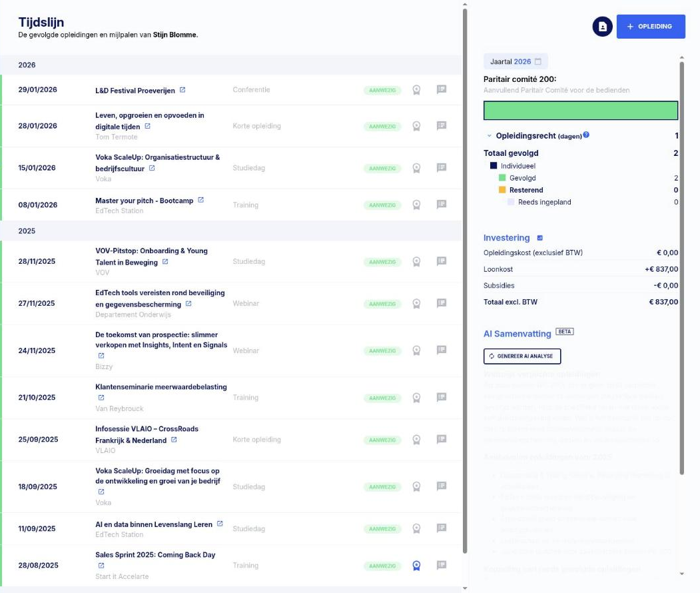Open external link for Voka ScaleUp Groeidag
The width and height of the screenshot is (700, 593).
[x=101, y=492]
